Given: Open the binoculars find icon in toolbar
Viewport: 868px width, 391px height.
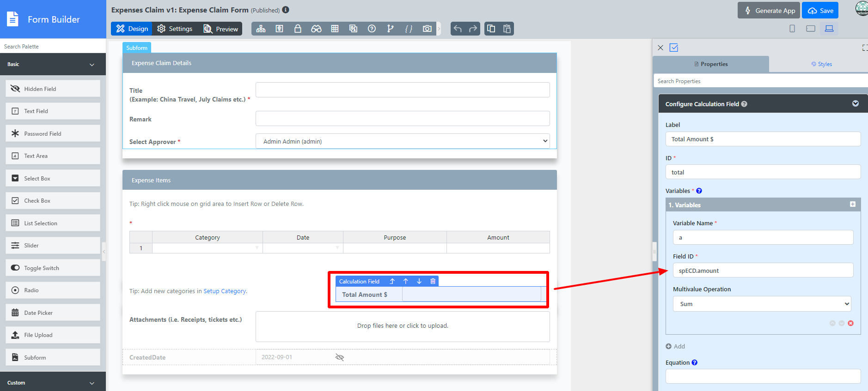Looking at the screenshot, I should (x=316, y=29).
